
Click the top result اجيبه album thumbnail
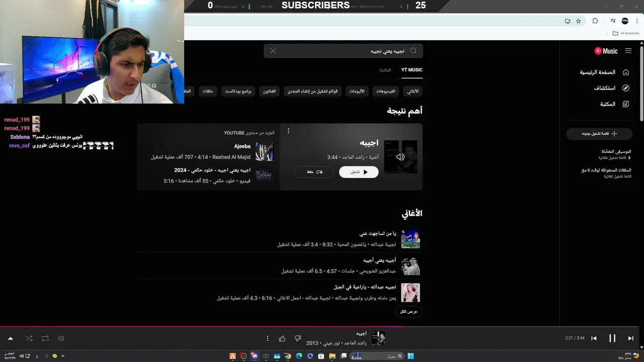(x=400, y=157)
